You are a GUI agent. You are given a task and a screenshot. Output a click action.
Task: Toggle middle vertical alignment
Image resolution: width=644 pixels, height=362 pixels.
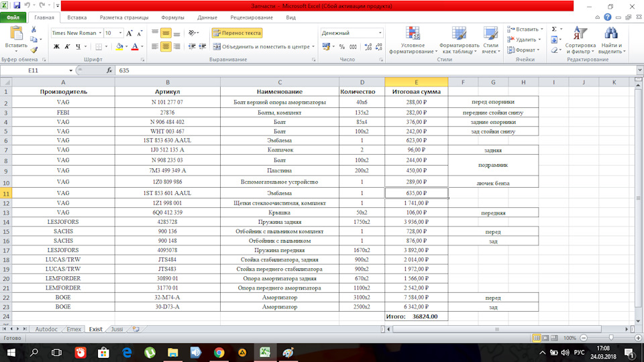pos(166,34)
